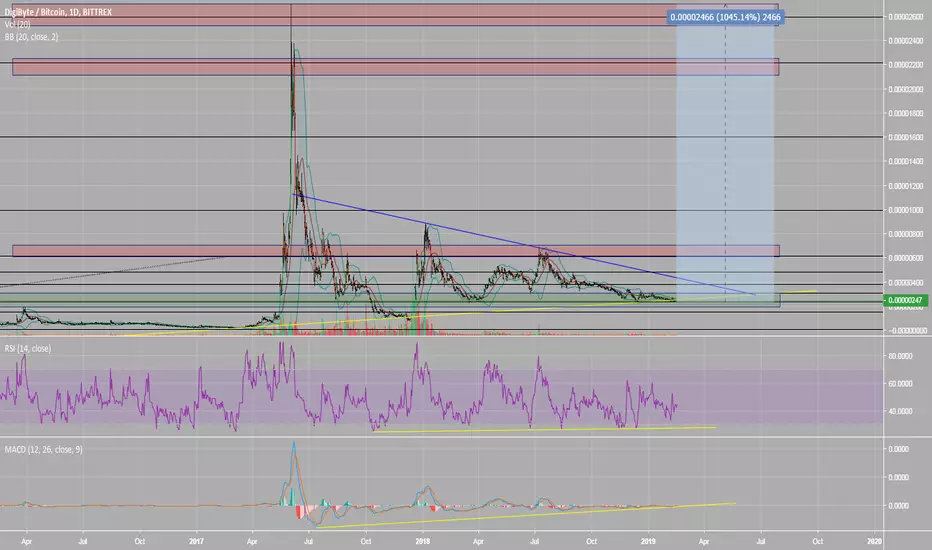Viewport: 932px width, 550px height.
Task: Select the Vol (20) indicator legend
Action: tap(17, 24)
